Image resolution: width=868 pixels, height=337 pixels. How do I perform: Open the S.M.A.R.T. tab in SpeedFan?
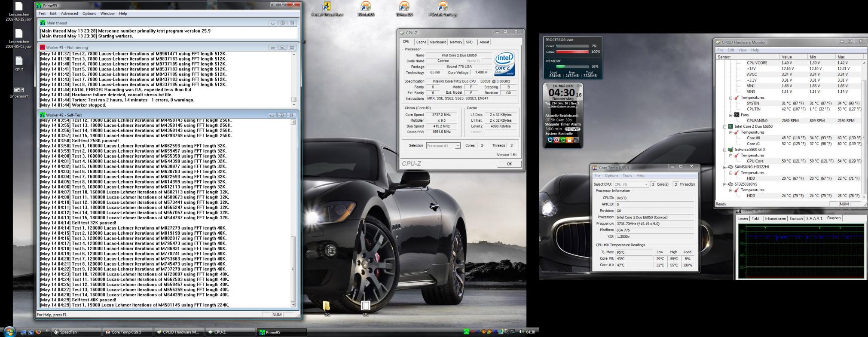point(814,218)
